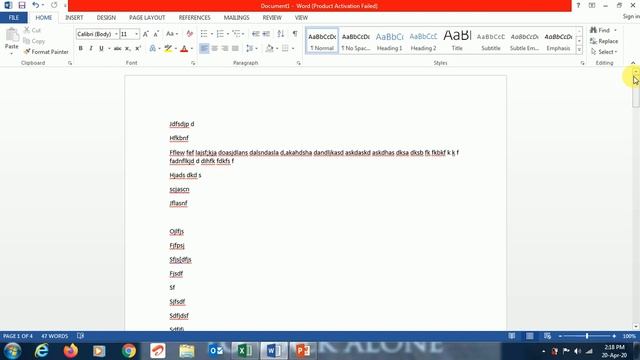The height and width of the screenshot is (360, 640).
Task: Click the Paste button
Action: (12, 40)
